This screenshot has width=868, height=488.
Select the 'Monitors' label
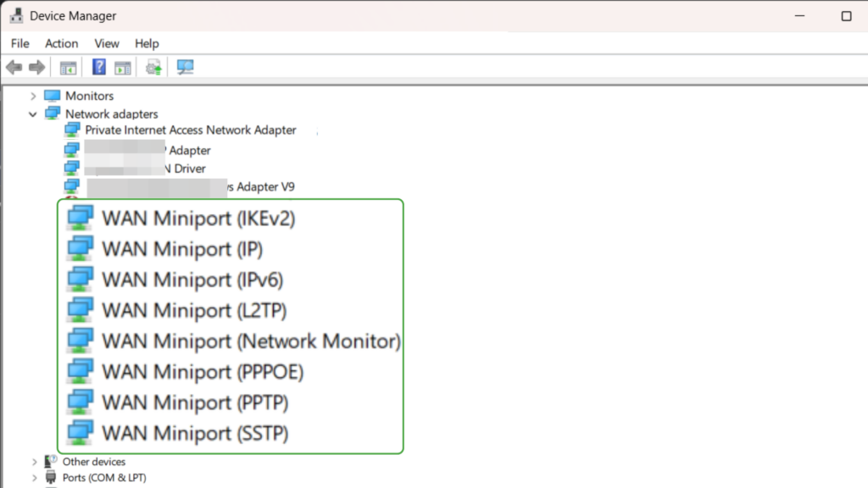tap(89, 96)
